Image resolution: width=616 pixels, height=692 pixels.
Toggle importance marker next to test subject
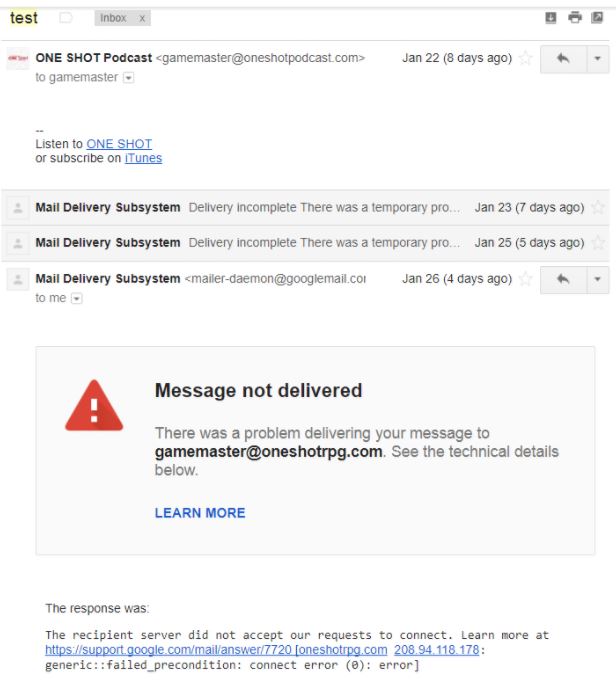point(66,18)
